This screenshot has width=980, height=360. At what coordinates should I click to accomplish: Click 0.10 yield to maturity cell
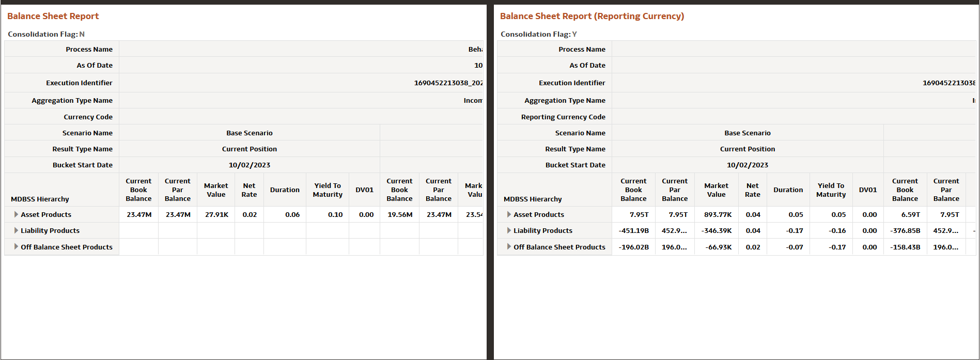point(328,214)
